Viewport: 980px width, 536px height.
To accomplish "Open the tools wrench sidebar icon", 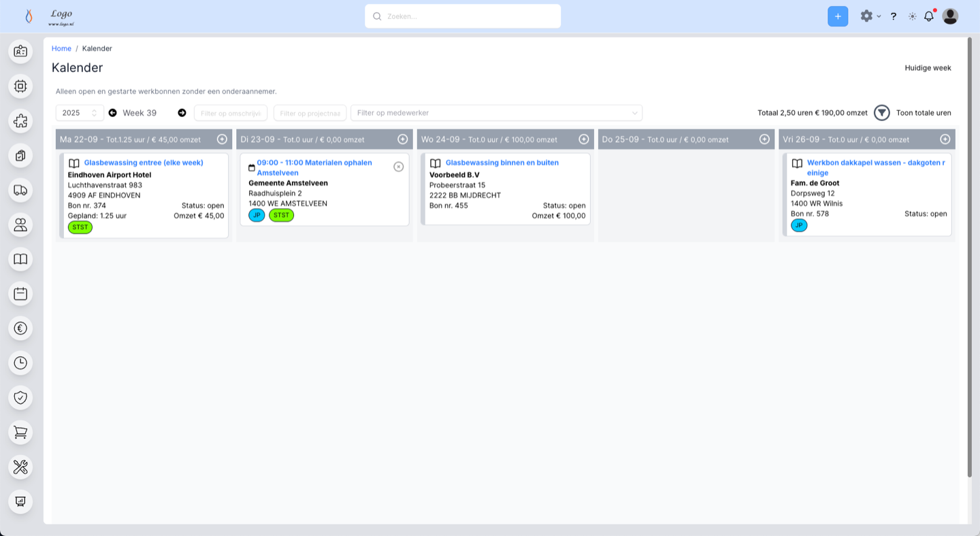I will [x=20, y=467].
